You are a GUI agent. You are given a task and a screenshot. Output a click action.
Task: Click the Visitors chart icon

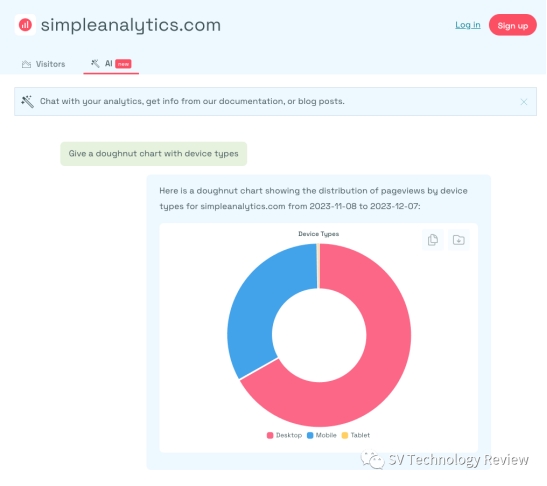26,64
